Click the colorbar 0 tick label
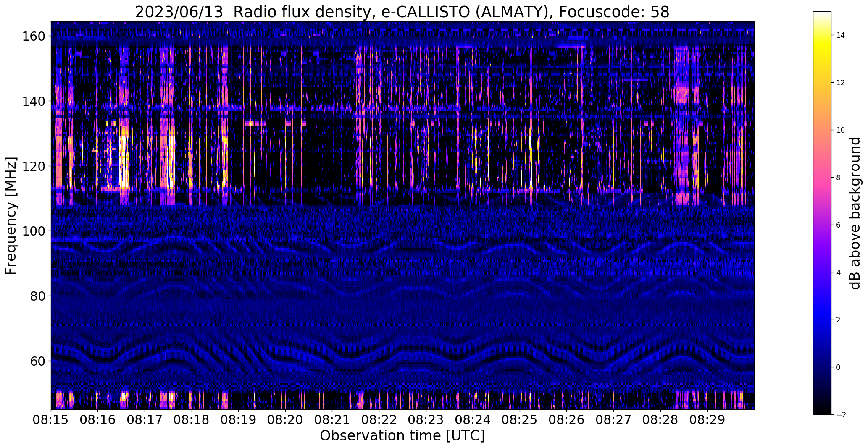This screenshot has width=868, height=448. (839, 367)
